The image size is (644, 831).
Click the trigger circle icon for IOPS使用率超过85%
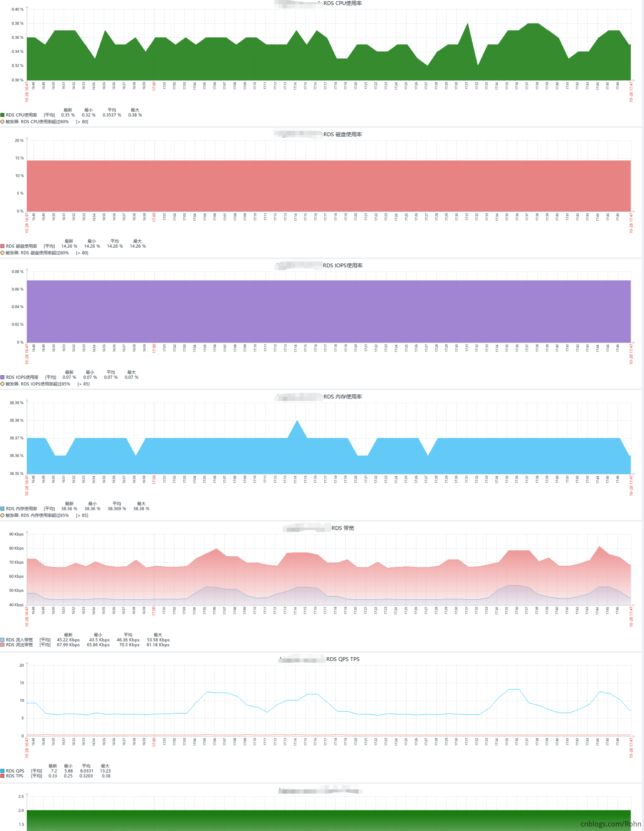[x=2, y=384]
